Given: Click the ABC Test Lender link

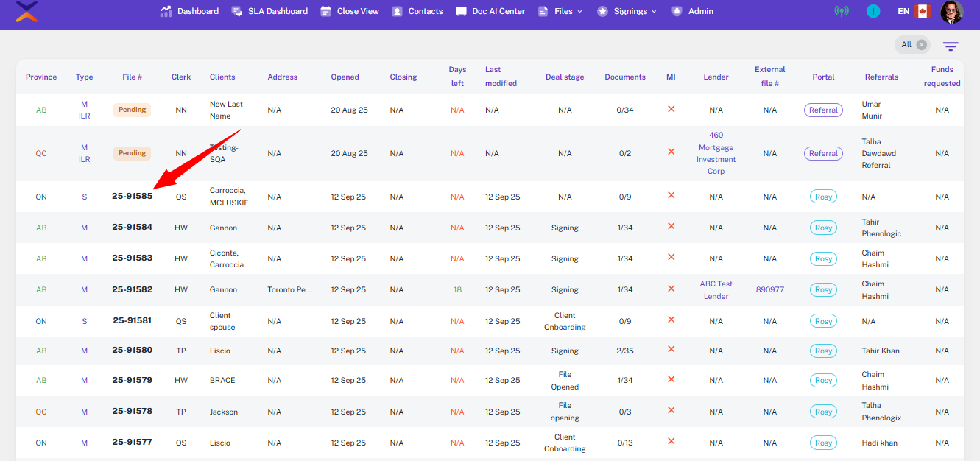Looking at the screenshot, I should (716, 290).
